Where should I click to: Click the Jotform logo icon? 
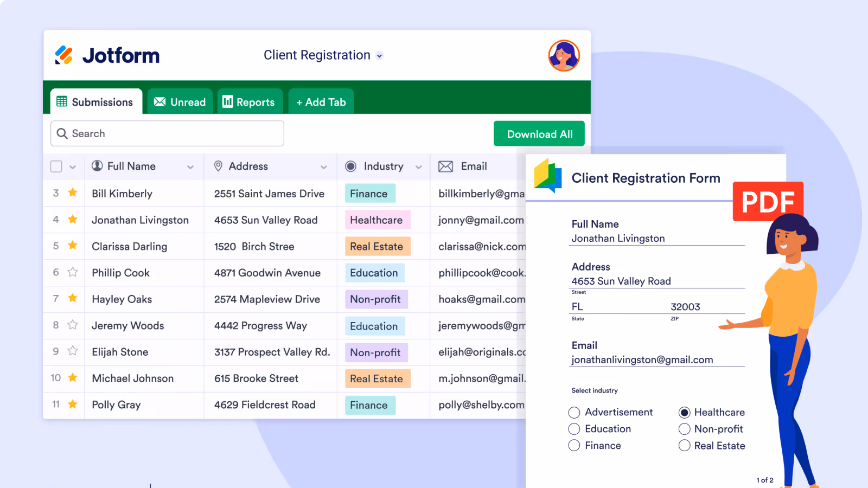pyautogui.click(x=63, y=55)
